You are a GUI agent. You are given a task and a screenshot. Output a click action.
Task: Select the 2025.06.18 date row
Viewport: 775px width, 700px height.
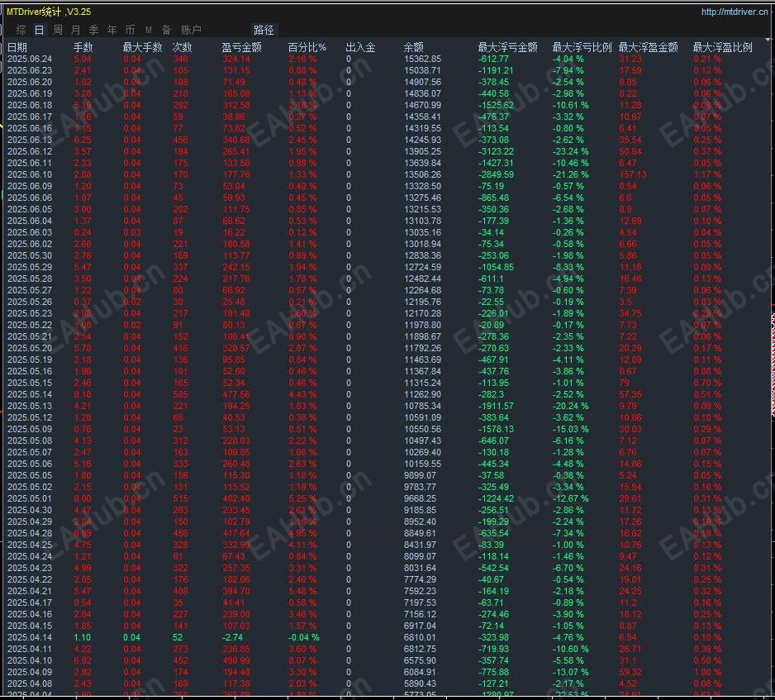point(30,105)
